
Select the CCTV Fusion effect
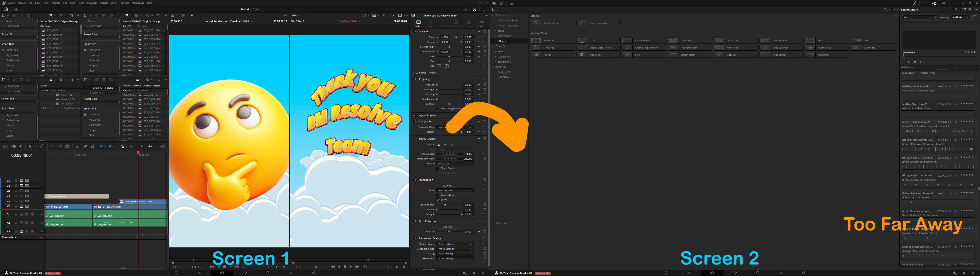(x=598, y=40)
